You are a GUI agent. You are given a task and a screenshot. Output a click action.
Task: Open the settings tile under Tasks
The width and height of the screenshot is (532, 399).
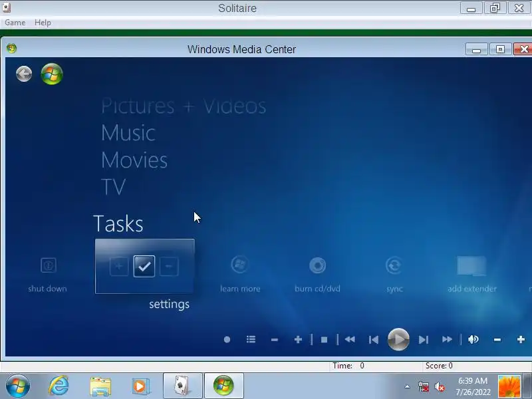(145, 267)
